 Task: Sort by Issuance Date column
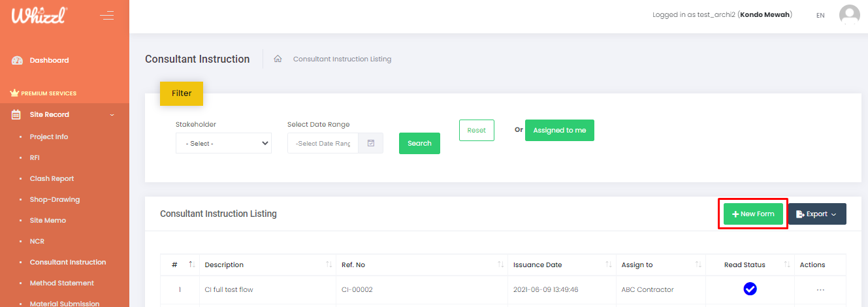[x=607, y=265]
